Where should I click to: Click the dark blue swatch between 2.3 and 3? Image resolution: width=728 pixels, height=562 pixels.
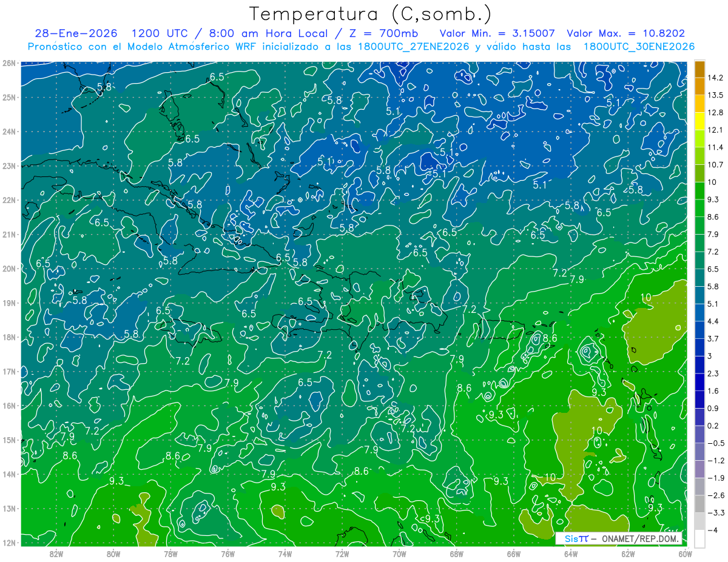pyautogui.click(x=699, y=364)
